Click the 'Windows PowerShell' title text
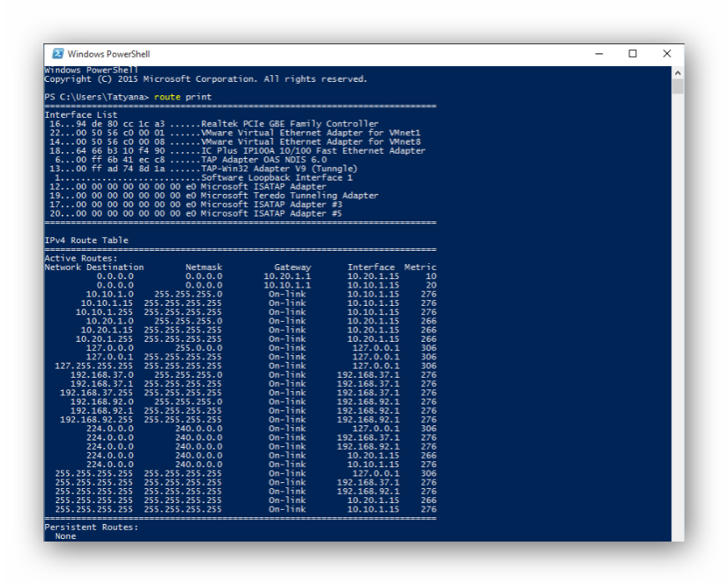The height and width of the screenshot is (585, 728). [109, 54]
